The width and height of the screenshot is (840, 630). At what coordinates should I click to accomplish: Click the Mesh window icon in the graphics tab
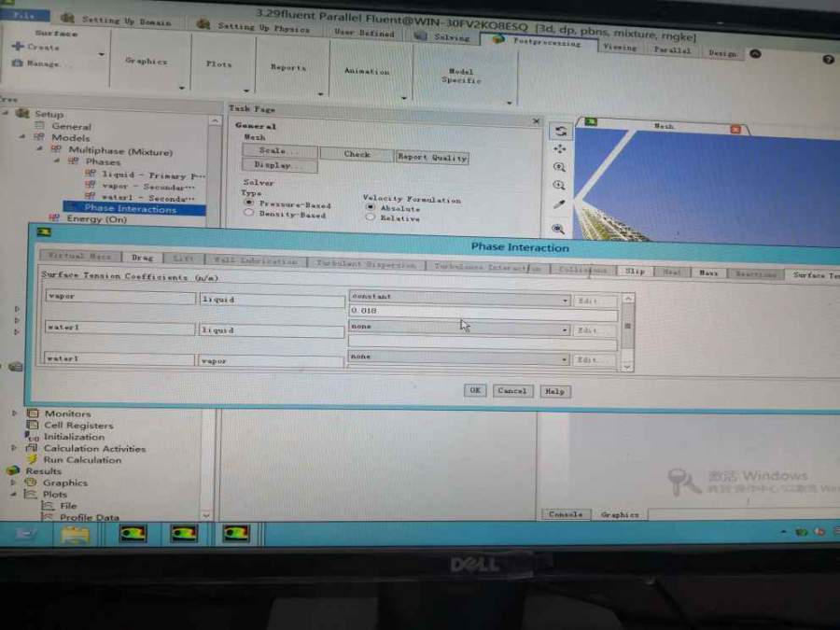[x=591, y=122]
